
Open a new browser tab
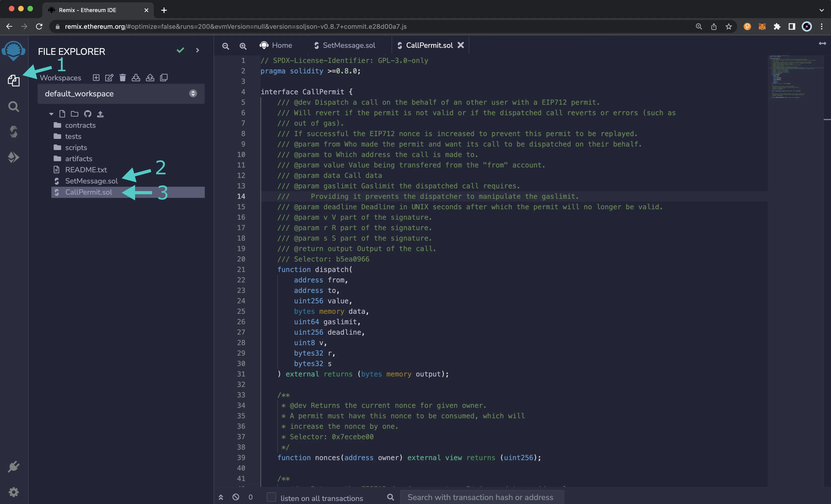point(164,10)
